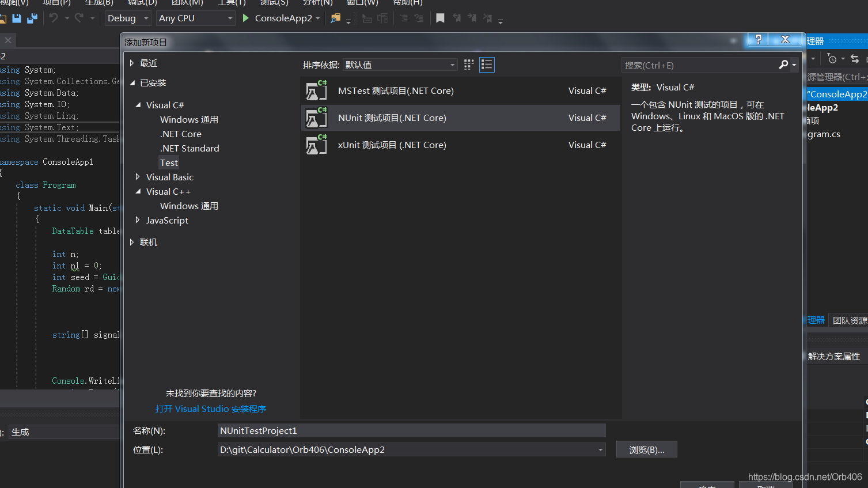Click the 浏览(B)... browse button
Screen dimensions: 868x488
[647, 449]
